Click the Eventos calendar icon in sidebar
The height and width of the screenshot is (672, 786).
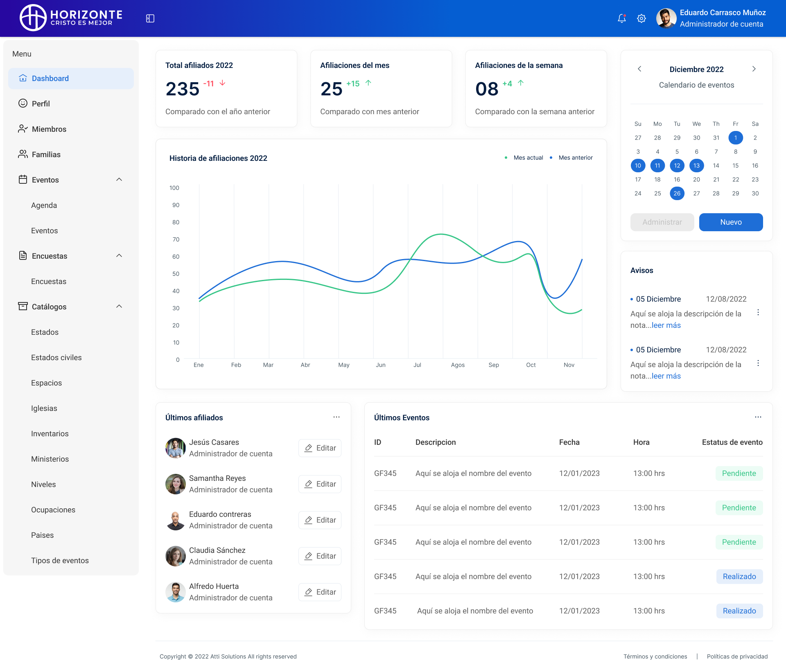coord(23,180)
